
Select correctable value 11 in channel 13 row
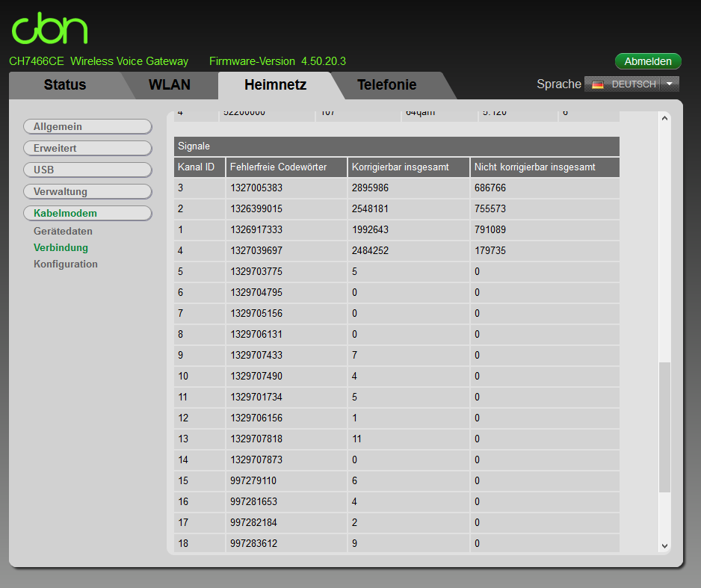[x=356, y=439]
